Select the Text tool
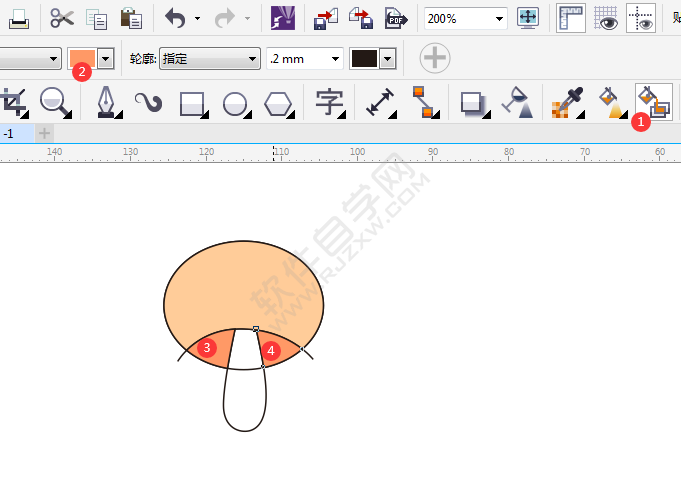This screenshot has width=681, height=486. (x=329, y=102)
